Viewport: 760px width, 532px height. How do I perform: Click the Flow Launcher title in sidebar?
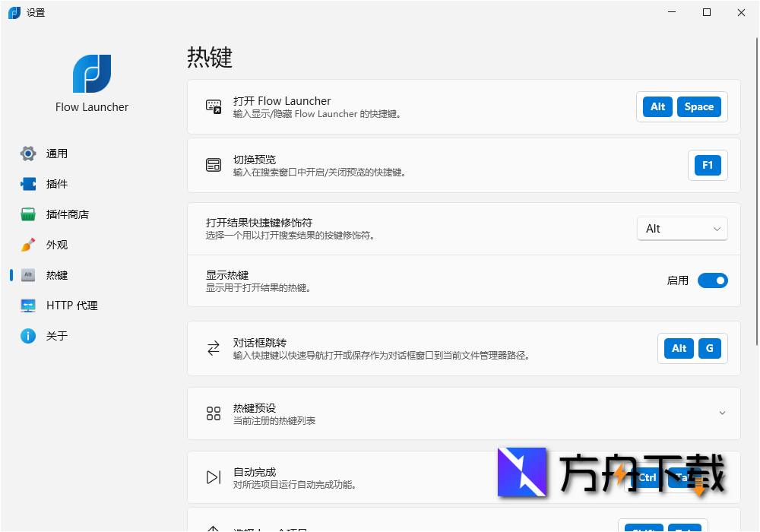tap(91, 106)
